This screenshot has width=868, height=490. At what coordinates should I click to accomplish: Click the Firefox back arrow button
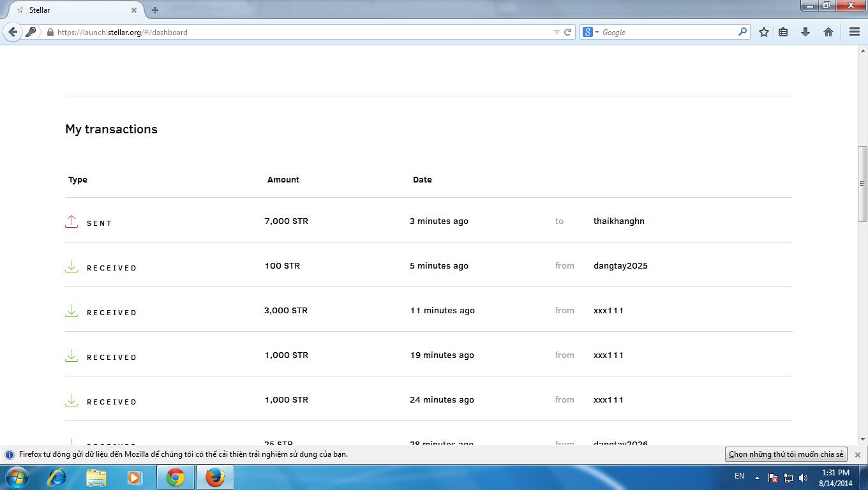tap(13, 32)
